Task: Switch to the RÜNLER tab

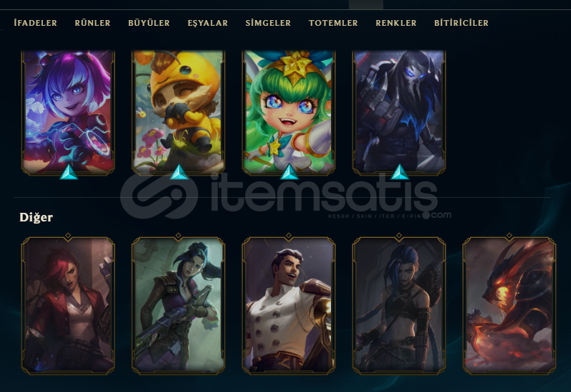Action: click(92, 23)
